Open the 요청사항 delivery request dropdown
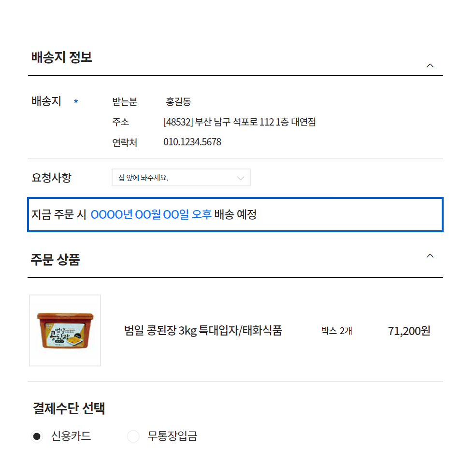This screenshot has width=476, height=463. point(181,178)
